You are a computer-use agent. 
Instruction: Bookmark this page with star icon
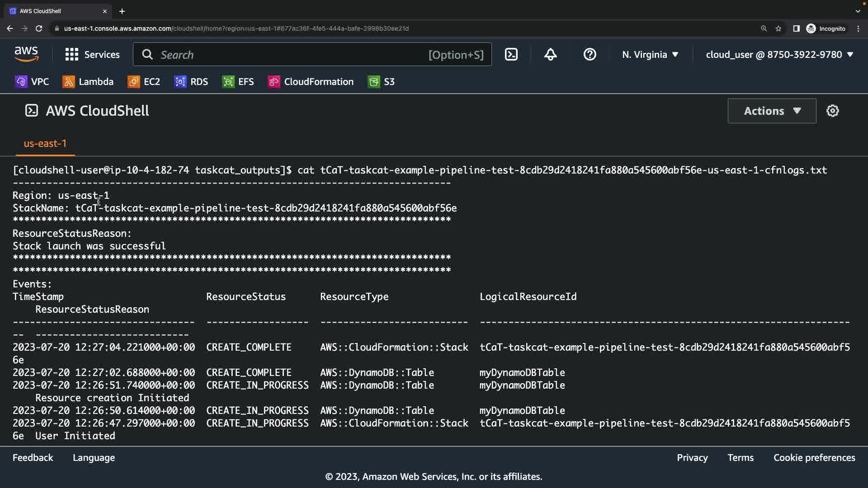coord(778,28)
